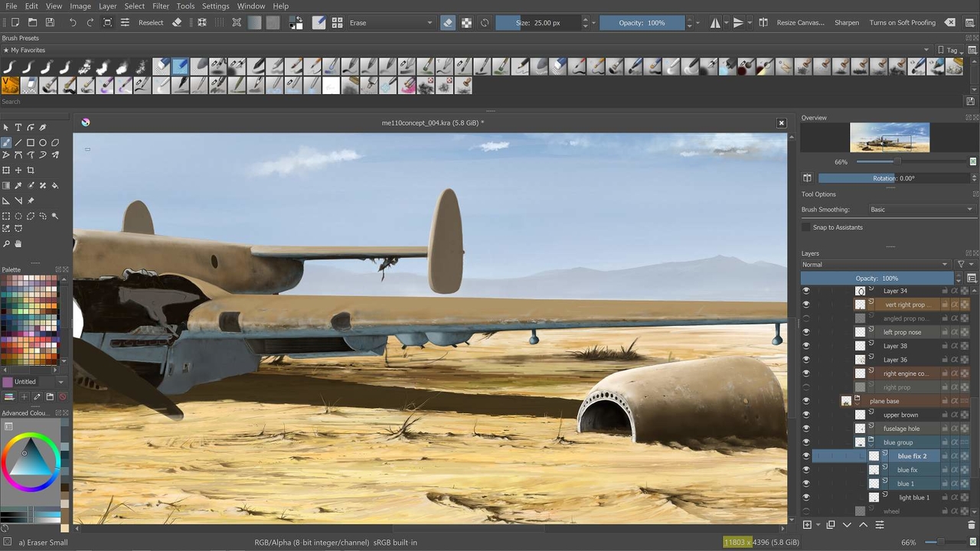980x551 pixels.
Task: Expand the Erase blending mode combo box
Action: point(390,23)
